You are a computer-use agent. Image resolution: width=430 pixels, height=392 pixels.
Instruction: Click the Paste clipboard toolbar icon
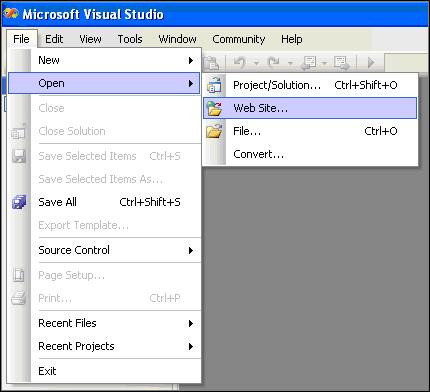211,62
